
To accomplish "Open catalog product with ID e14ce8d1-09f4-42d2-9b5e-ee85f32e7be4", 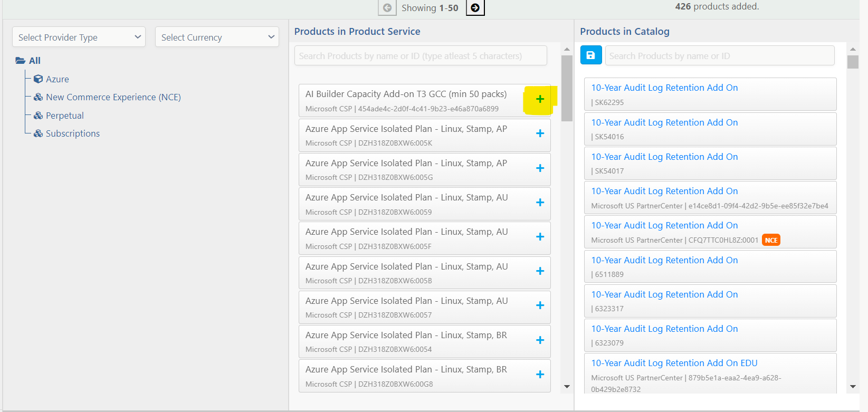I will 664,191.
